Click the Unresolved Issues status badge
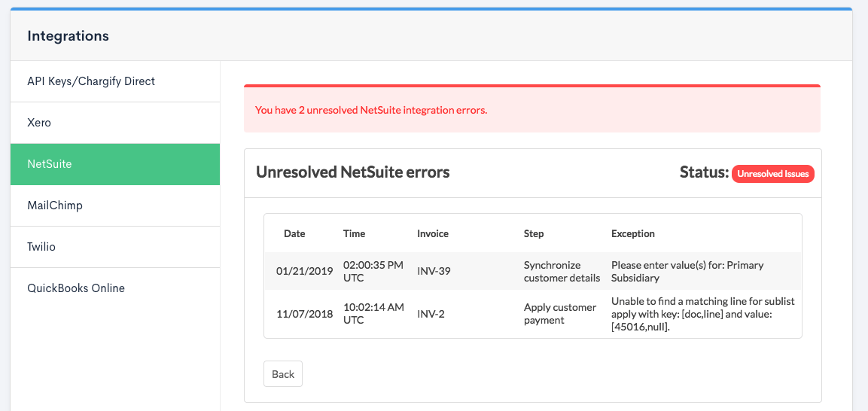Viewport: 868px width, 411px height. [x=773, y=174]
